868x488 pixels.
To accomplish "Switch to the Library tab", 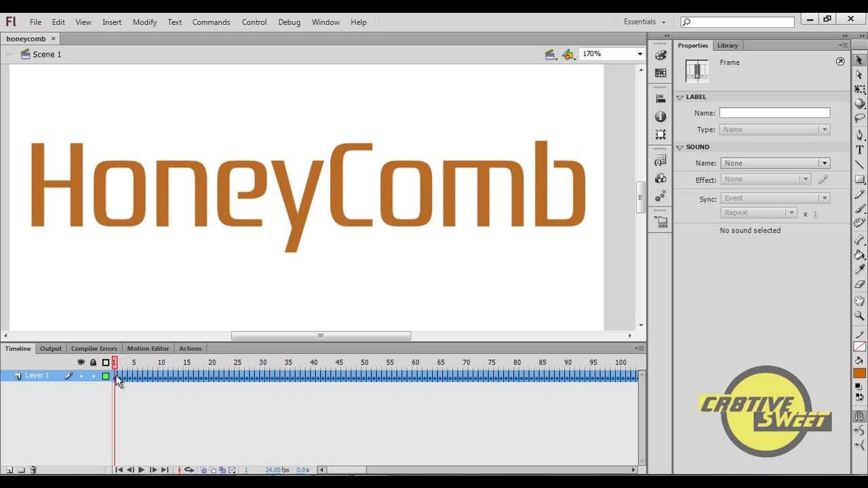I will point(727,45).
